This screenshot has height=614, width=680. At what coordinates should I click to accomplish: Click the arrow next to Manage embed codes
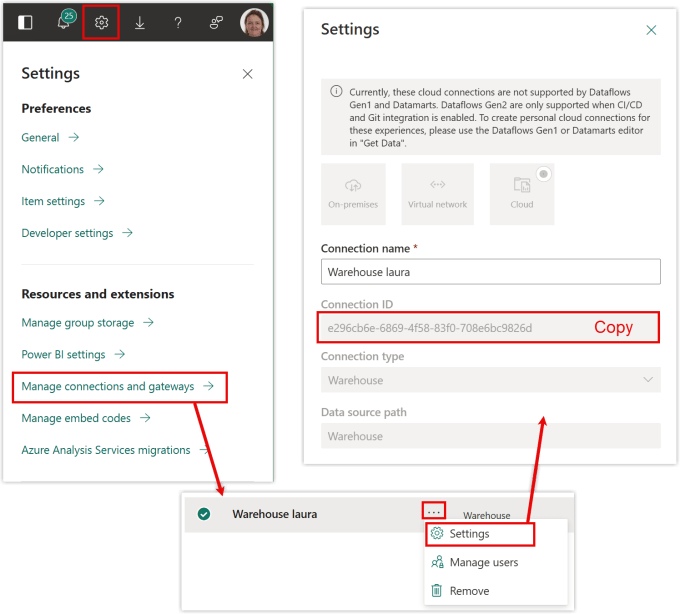pos(145,418)
